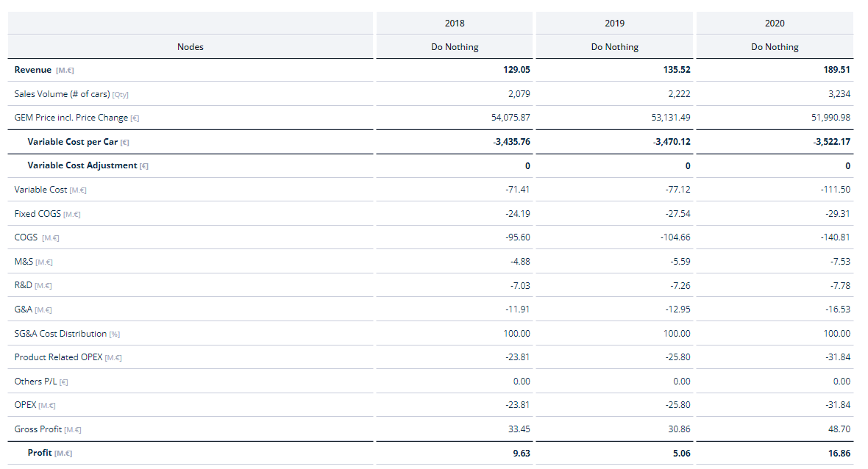Select the 2019 year column header
Screen dimensions: 868x469
point(614,24)
